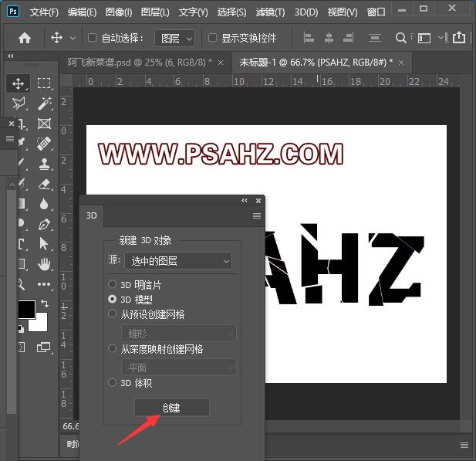Open the 图层(L) menu
This screenshot has height=461, width=476.
click(155, 12)
